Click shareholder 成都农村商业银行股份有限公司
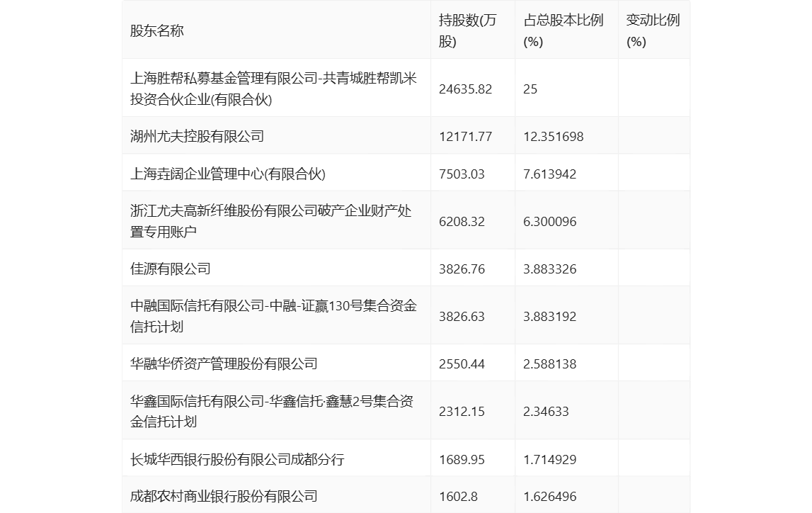812x513 pixels. [224, 497]
